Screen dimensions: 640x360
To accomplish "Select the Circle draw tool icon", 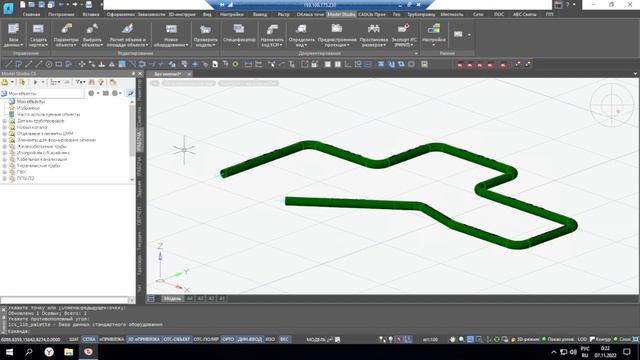I will coord(49,64).
